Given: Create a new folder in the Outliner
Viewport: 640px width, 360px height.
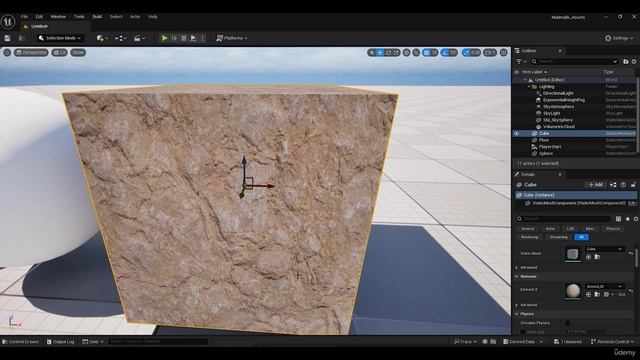Looking at the screenshot, I should click(x=625, y=61).
